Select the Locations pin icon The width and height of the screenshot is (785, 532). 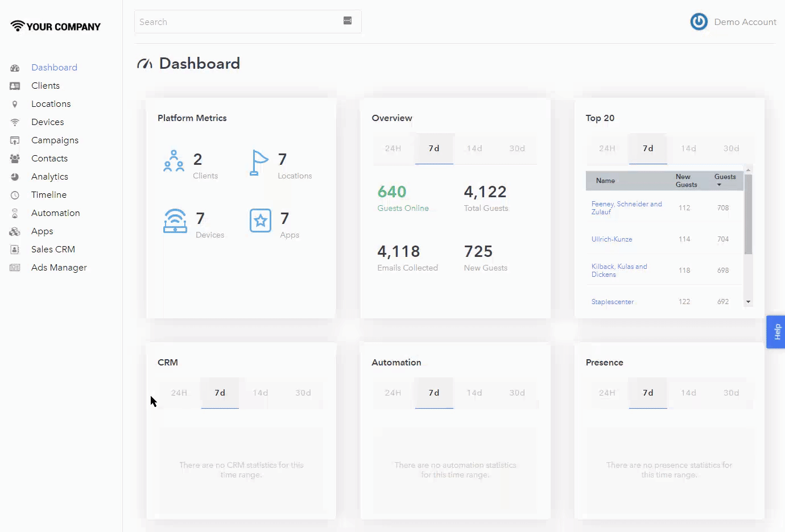click(x=15, y=104)
